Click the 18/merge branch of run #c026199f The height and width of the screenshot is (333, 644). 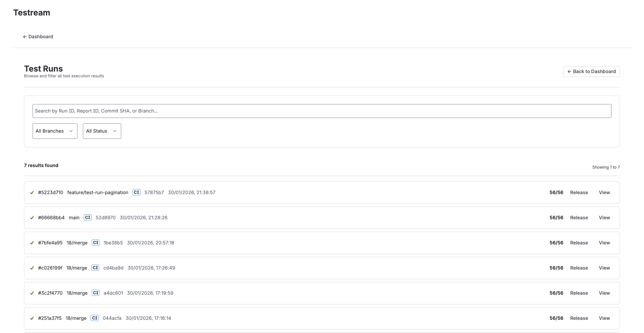pyautogui.click(x=77, y=268)
